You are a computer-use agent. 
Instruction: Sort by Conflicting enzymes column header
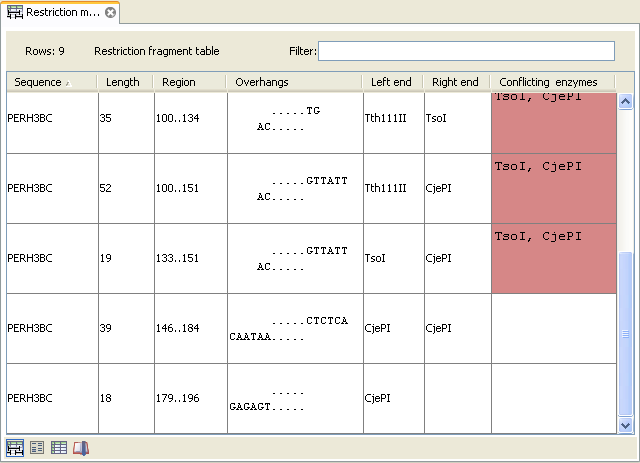pos(553,82)
